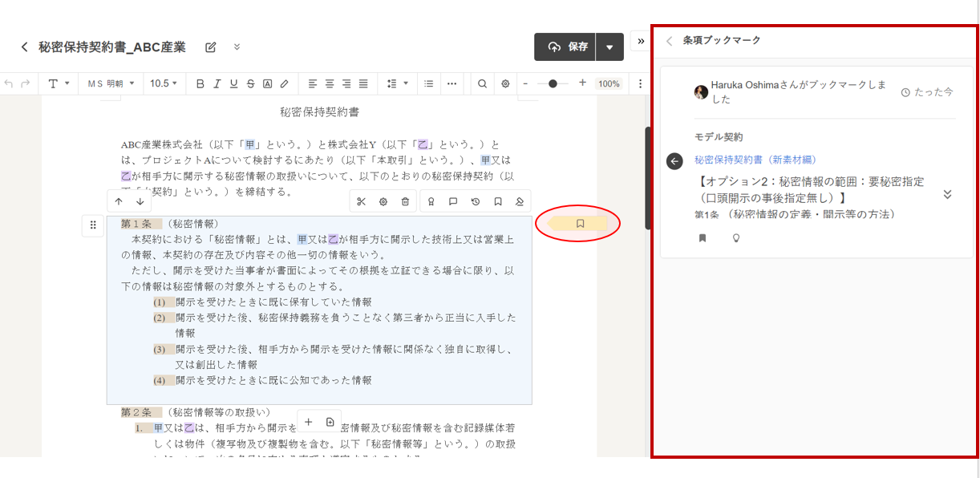Image resolution: width=980 pixels, height=478 pixels.
Task: Rename the document with the edit icon
Action: click(211, 47)
